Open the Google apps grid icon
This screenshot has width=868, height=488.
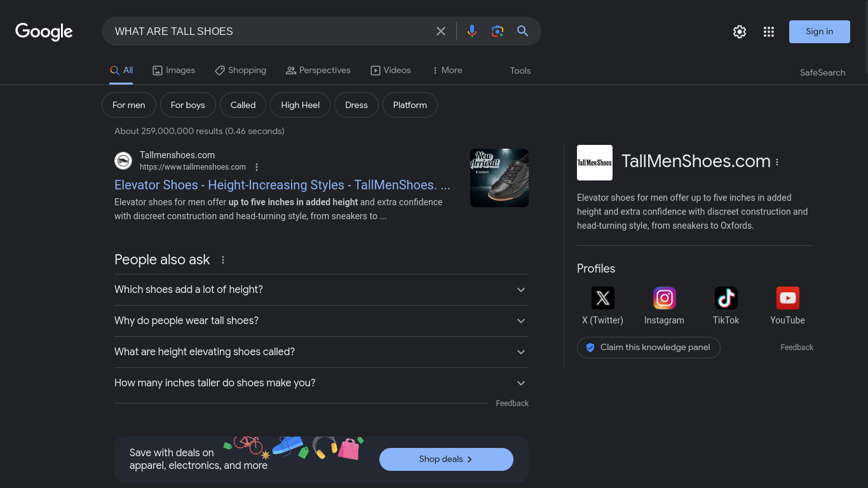(x=769, y=32)
